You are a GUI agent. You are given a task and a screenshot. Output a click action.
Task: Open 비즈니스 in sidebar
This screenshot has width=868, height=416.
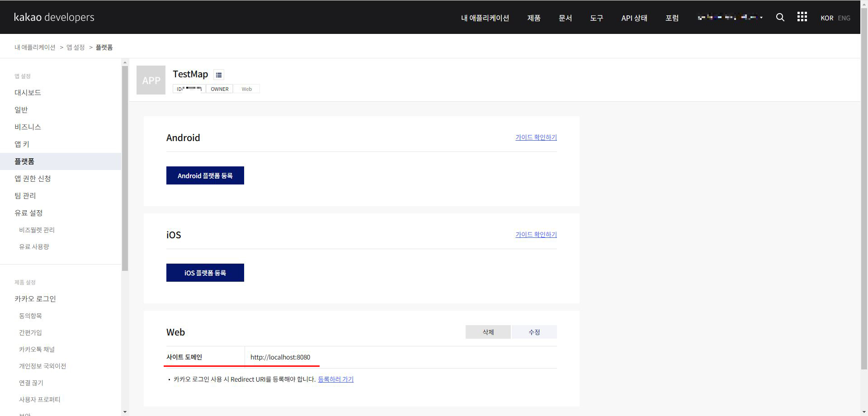pyautogui.click(x=28, y=127)
